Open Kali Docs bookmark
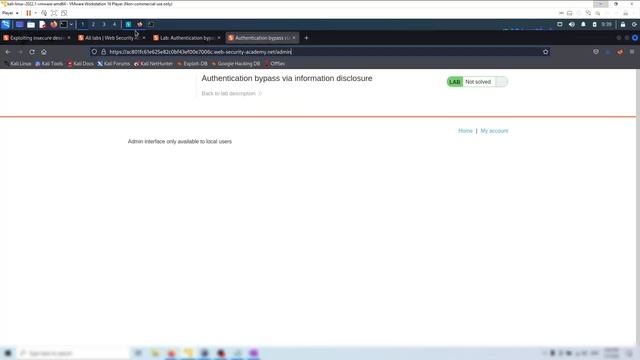Image resolution: width=640 pixels, height=360 pixels. click(x=81, y=64)
